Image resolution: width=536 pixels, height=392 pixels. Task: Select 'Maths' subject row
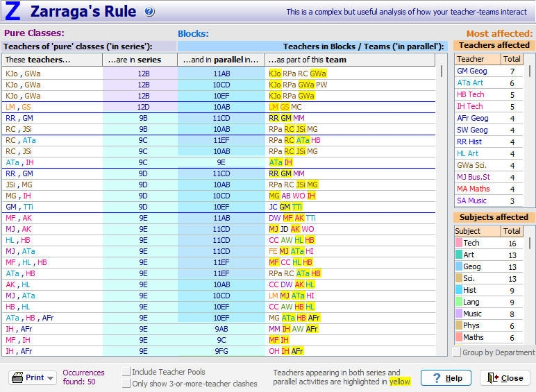[x=489, y=337]
